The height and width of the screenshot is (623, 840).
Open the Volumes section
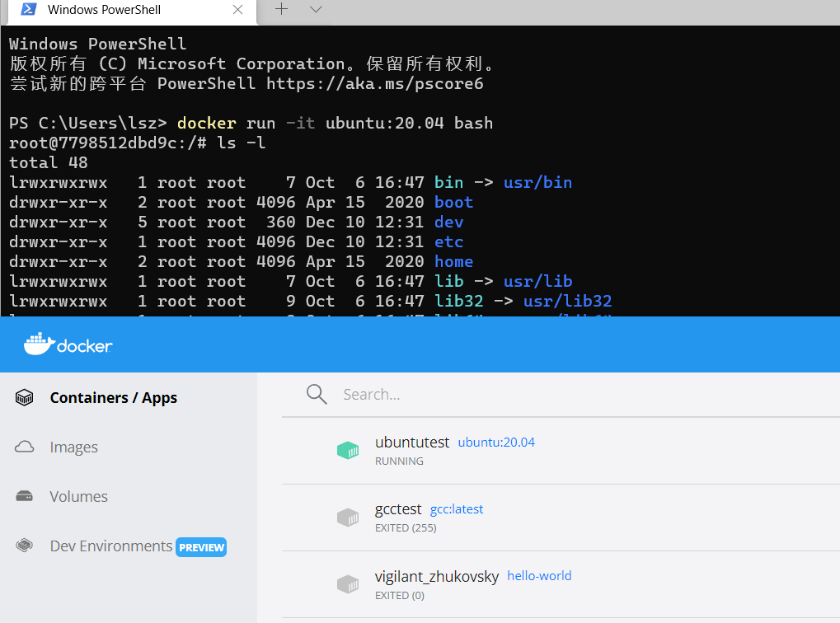tap(79, 496)
